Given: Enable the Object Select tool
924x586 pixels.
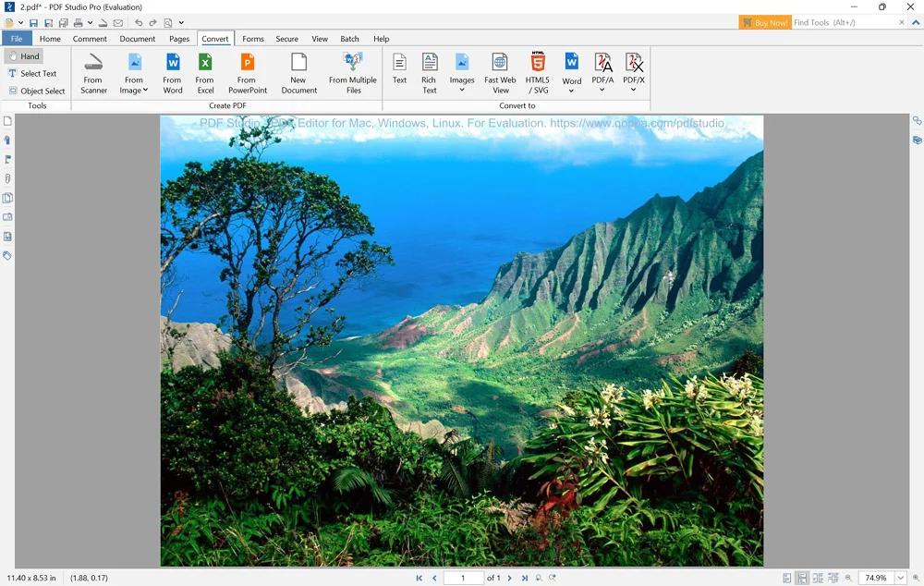Looking at the screenshot, I should click(x=37, y=92).
